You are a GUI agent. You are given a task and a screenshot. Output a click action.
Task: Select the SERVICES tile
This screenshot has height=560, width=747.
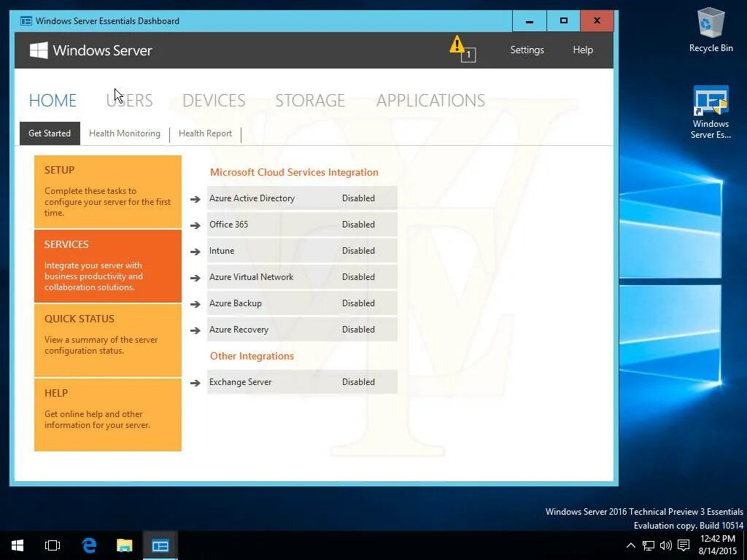pyautogui.click(x=108, y=266)
